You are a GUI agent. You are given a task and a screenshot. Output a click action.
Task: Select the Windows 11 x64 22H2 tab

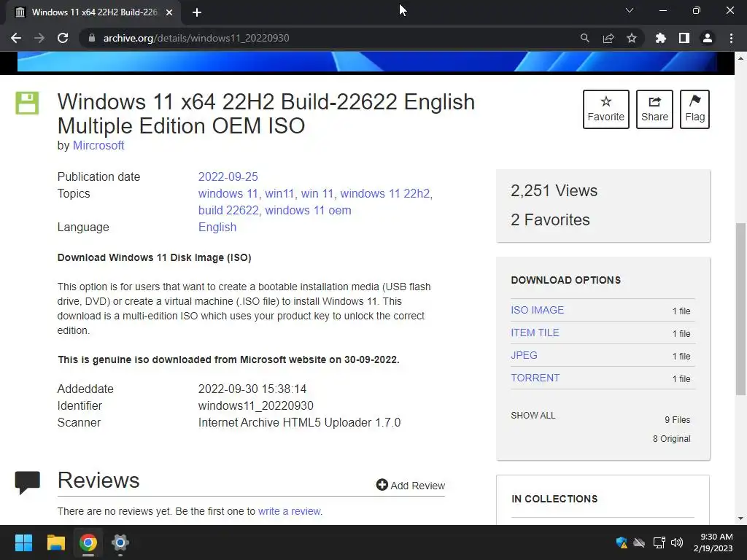coord(93,12)
